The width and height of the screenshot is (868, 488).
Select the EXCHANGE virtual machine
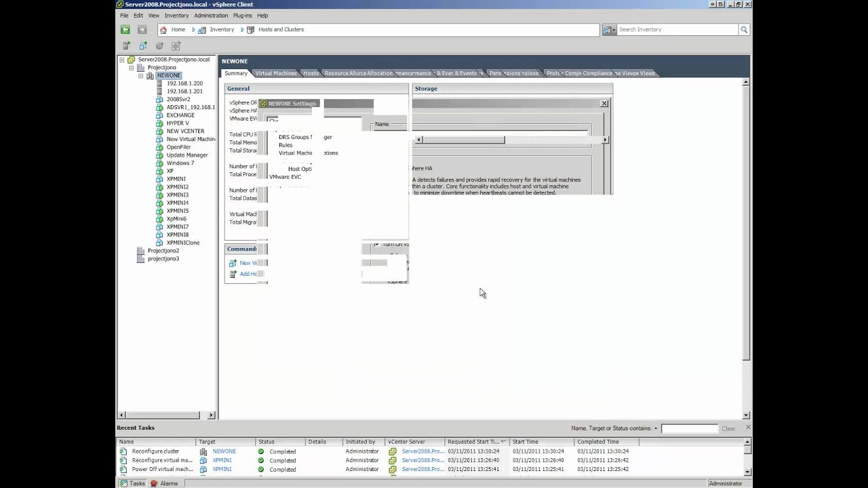(180, 115)
